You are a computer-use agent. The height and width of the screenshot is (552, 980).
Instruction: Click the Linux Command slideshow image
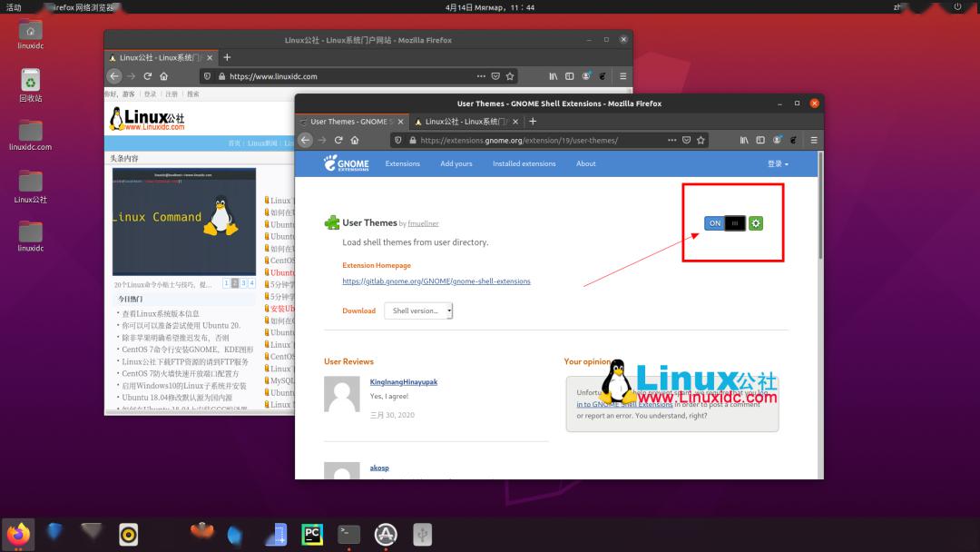[x=183, y=222]
